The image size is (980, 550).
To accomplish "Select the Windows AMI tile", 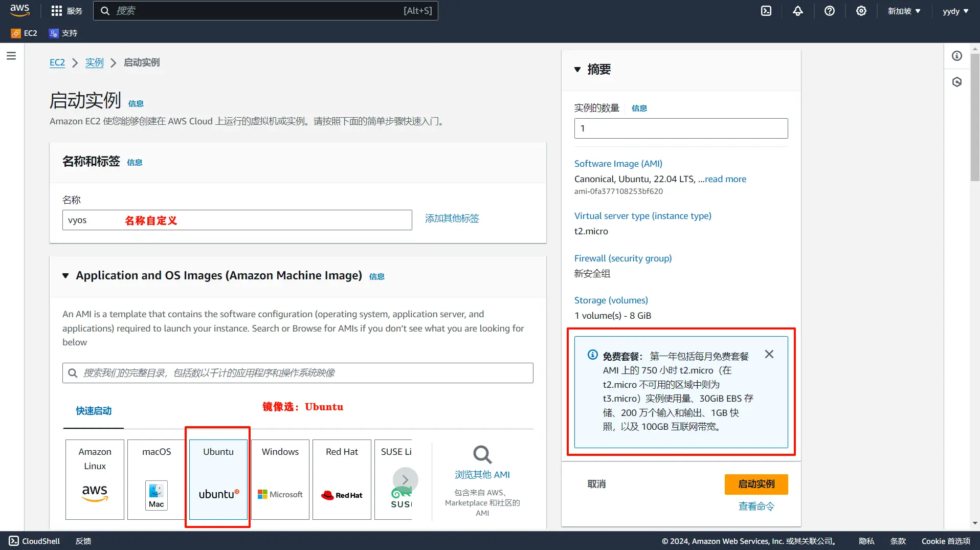I will coord(280,479).
